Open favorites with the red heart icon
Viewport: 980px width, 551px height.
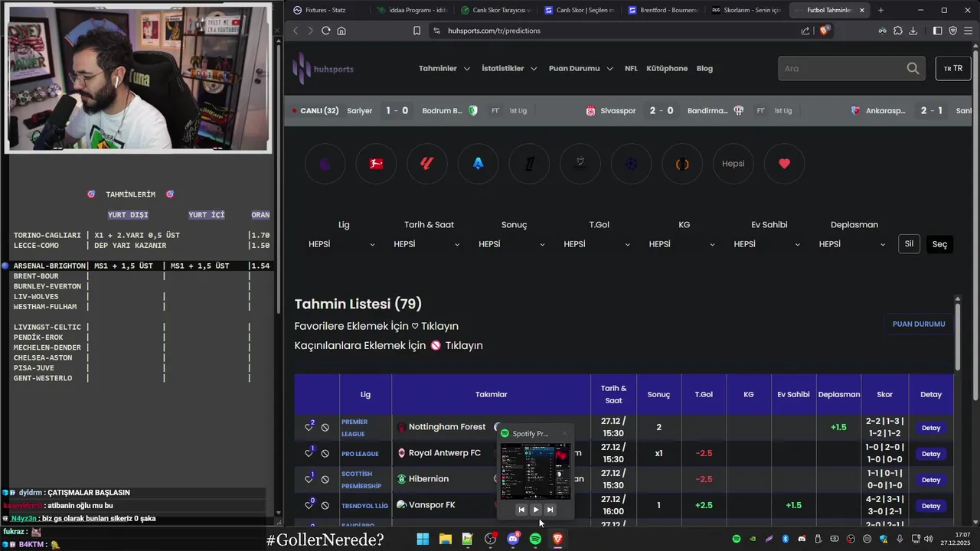784,164
